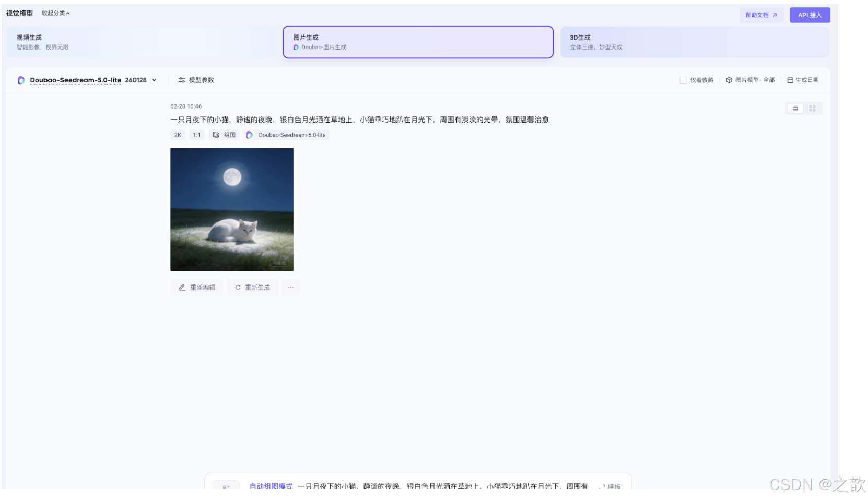The width and height of the screenshot is (868, 500).
Task: Enable the 仅看收藏 checkbox
Action: coord(683,80)
